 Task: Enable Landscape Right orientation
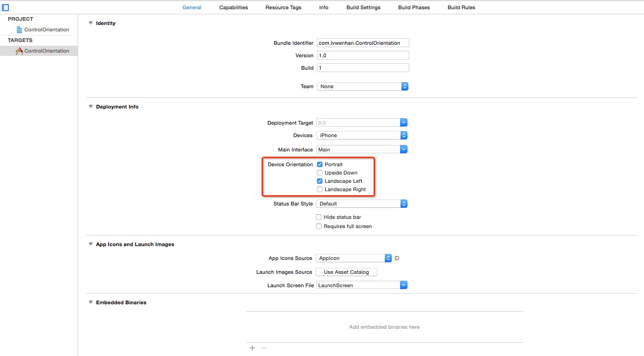coord(320,189)
